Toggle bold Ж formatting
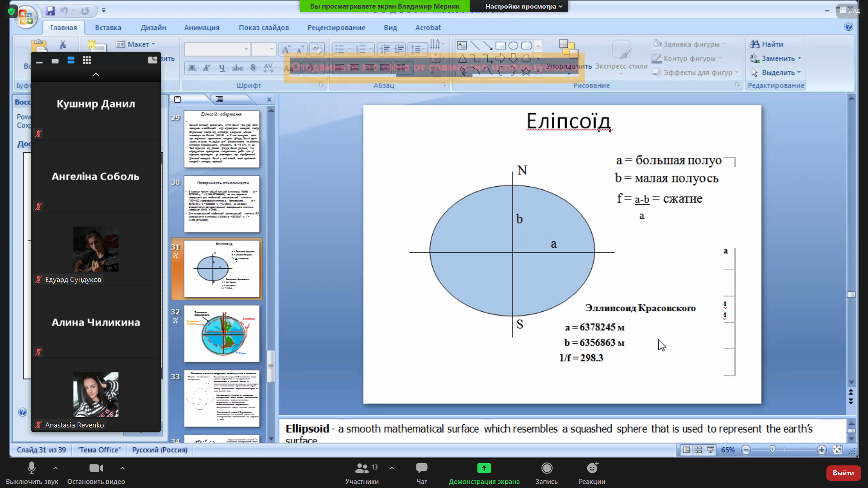The height and width of the screenshot is (488, 868). point(192,68)
